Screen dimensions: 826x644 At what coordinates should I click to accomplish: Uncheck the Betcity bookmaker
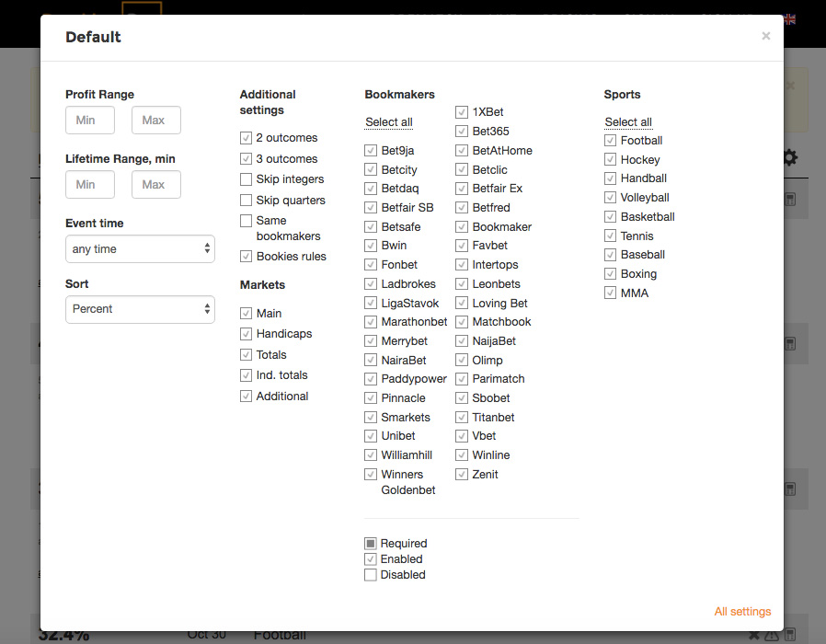[x=371, y=169]
